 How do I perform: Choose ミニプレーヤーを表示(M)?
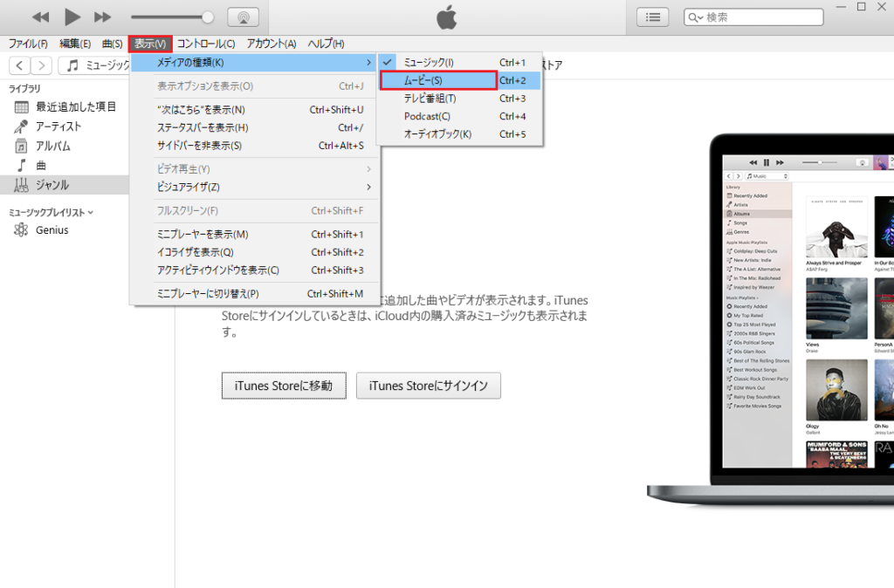(x=255, y=234)
